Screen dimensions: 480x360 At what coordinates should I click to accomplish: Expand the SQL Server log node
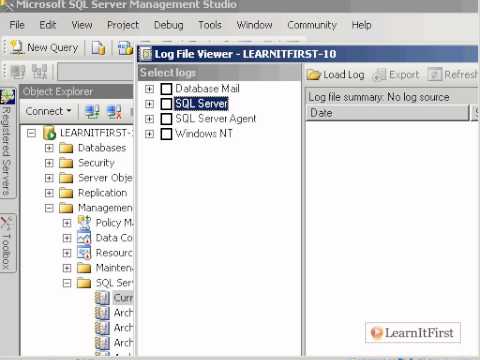click(149, 104)
